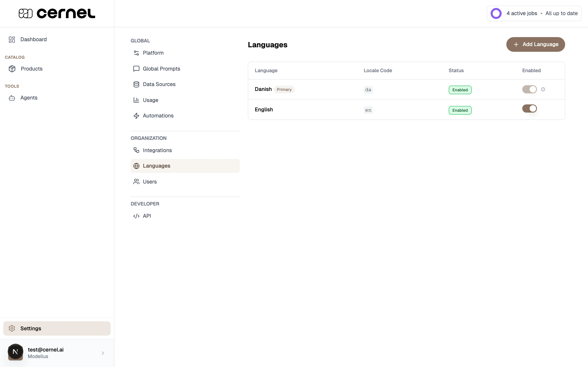Screen dimensions: 588x367
Task: Click the API code icon under Developer
Action: tap(136, 216)
